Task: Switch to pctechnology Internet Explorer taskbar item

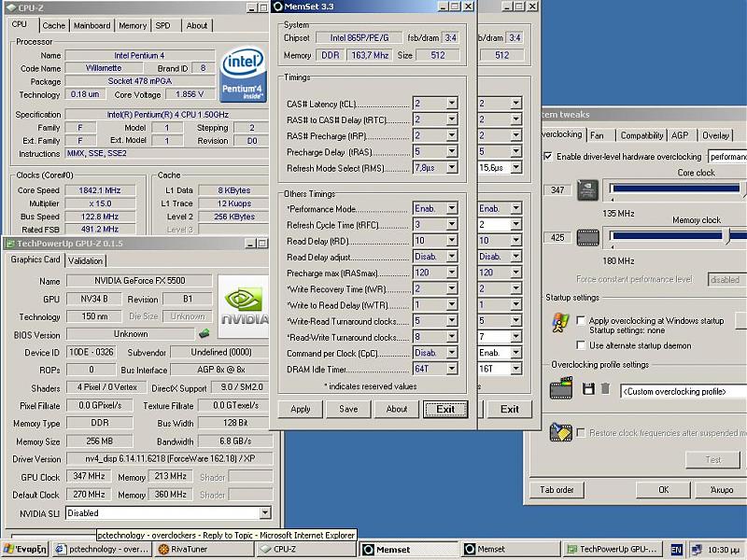Action: (x=102, y=549)
